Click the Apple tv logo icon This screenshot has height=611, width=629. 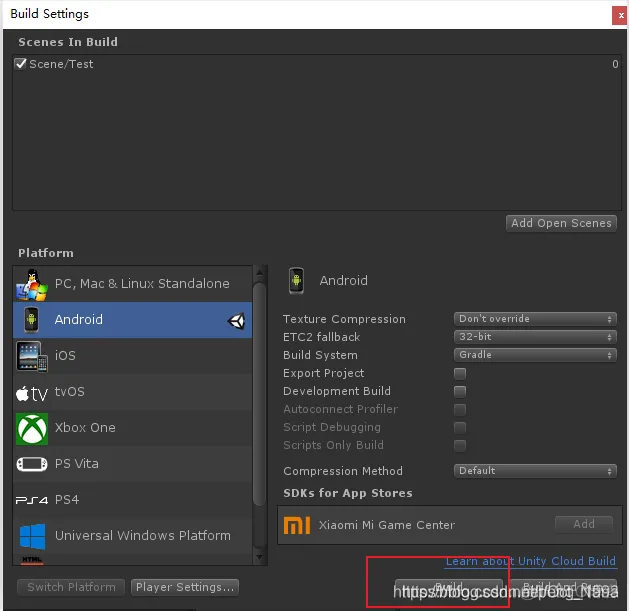(32, 393)
